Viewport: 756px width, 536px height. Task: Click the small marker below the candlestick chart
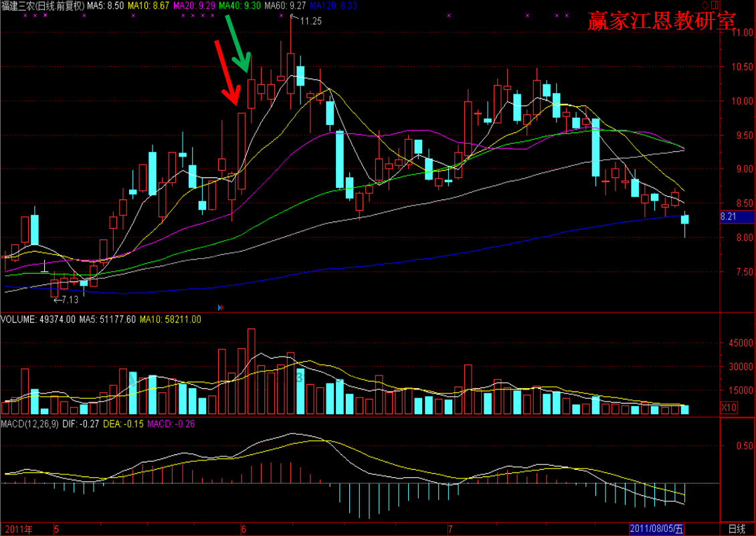point(220,308)
